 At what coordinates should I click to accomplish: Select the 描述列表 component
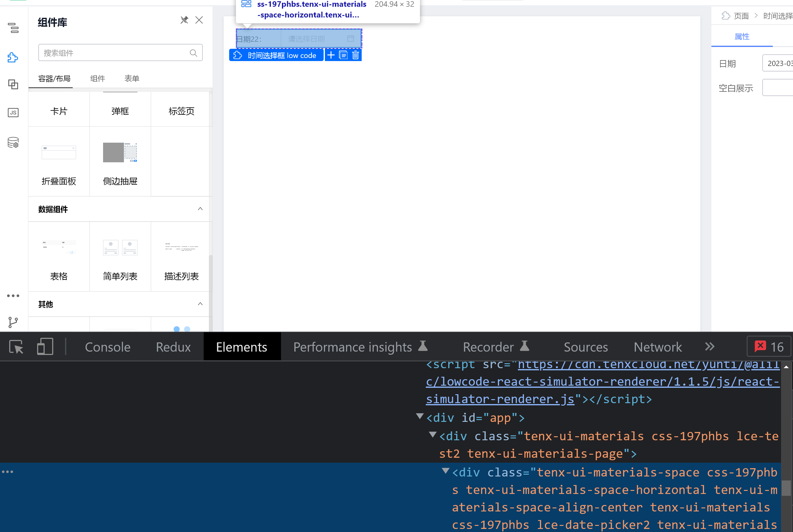[x=182, y=257]
